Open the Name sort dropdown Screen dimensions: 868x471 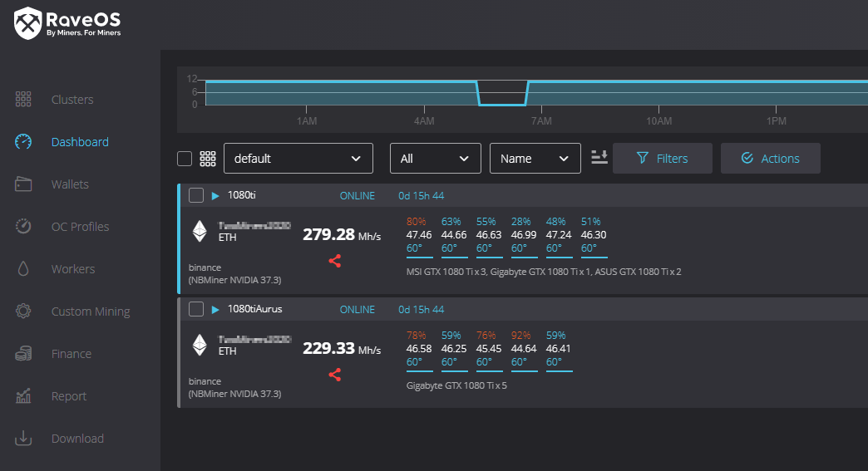(x=535, y=159)
